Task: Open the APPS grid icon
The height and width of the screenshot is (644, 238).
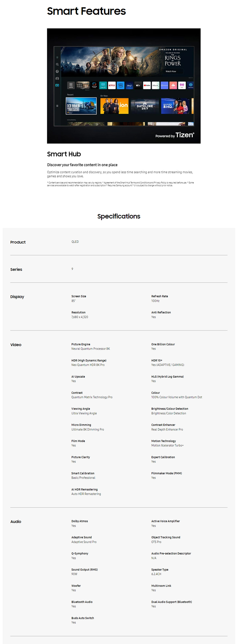Action: click(x=71, y=85)
